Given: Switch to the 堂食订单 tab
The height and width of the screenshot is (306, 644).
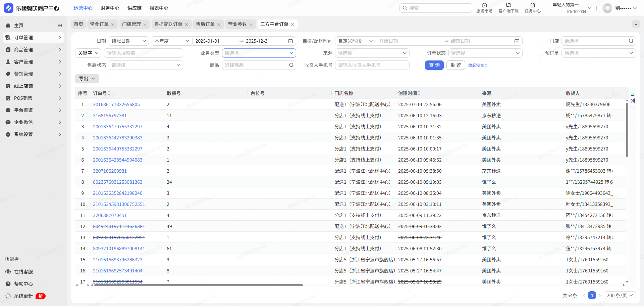Looking at the screenshot, I should [x=99, y=24].
